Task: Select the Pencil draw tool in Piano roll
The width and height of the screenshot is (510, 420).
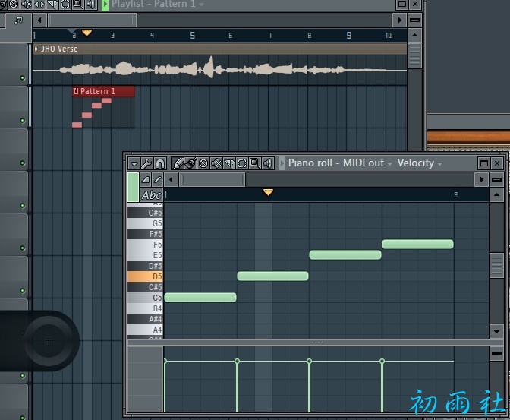Action: (178, 163)
